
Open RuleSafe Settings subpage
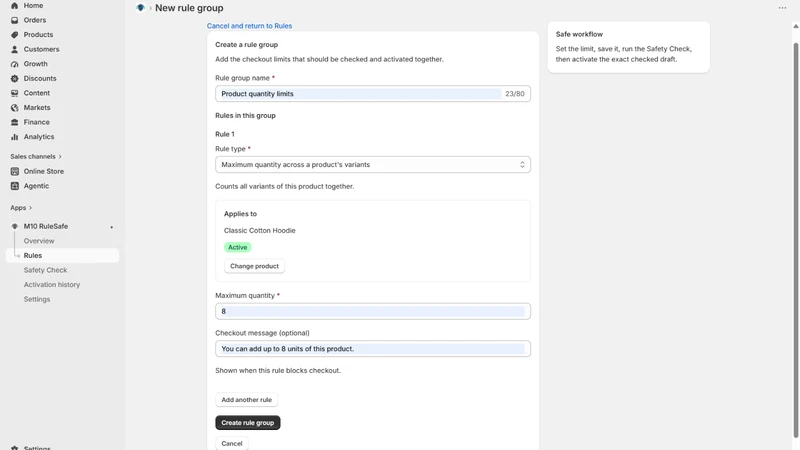click(x=37, y=299)
